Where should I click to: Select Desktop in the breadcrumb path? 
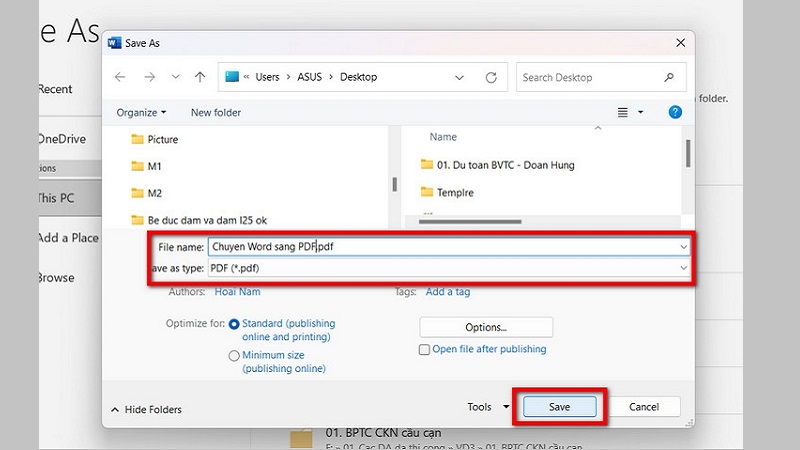pyautogui.click(x=359, y=77)
